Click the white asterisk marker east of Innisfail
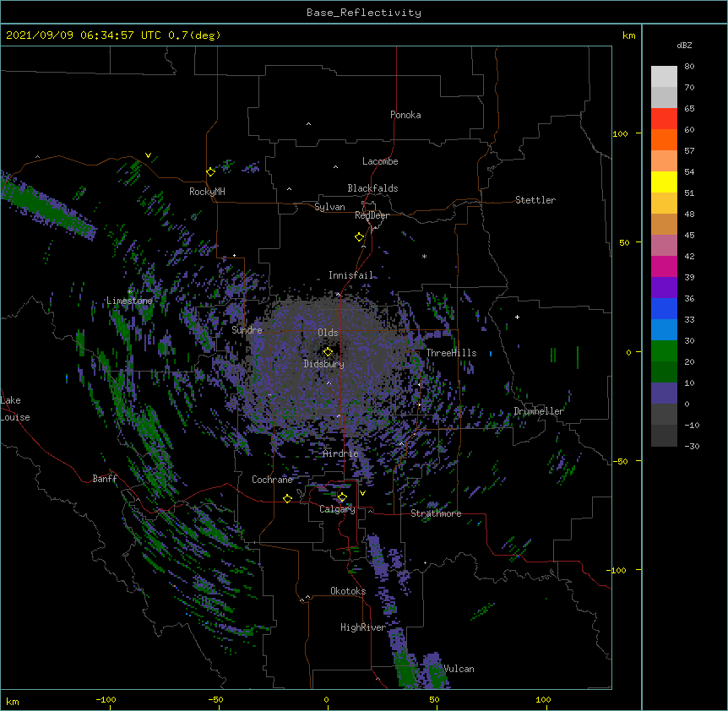This screenshot has width=728, height=711. click(x=424, y=256)
